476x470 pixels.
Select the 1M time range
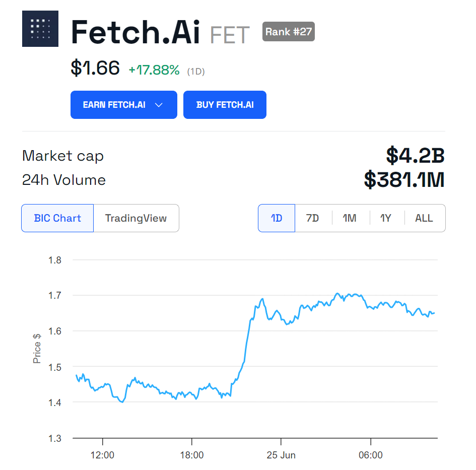click(350, 218)
